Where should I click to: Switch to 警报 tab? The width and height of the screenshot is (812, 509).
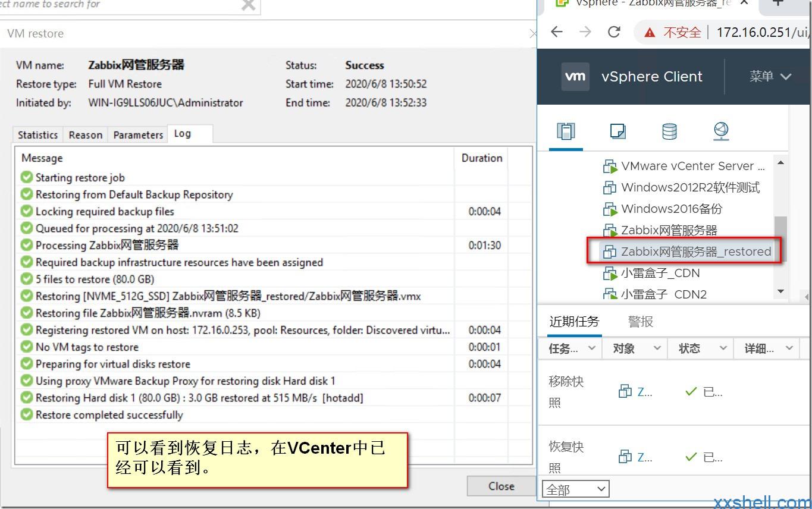[x=641, y=322]
